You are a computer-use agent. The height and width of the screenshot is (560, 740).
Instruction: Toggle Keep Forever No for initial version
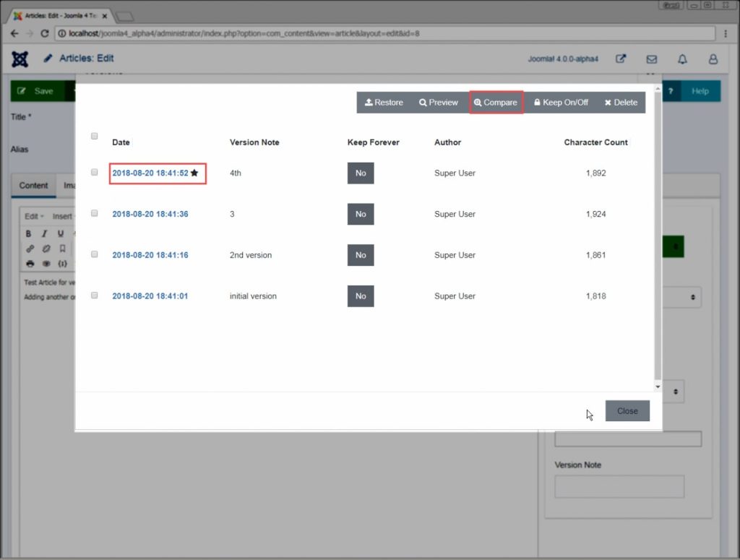click(x=361, y=296)
